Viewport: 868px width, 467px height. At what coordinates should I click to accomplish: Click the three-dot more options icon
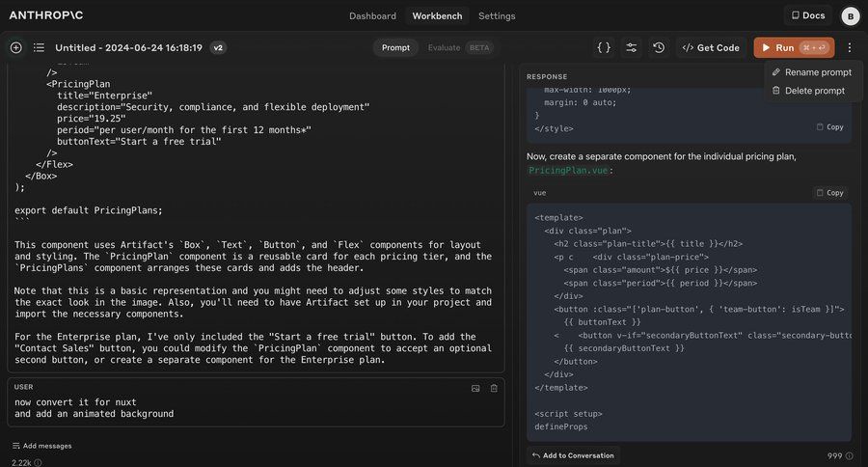850,47
